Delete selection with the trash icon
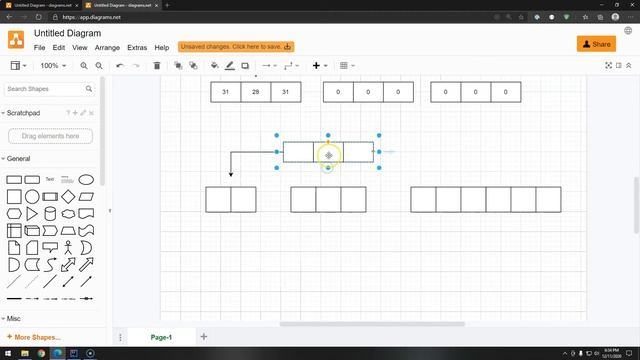The width and height of the screenshot is (640, 360). coord(157,66)
